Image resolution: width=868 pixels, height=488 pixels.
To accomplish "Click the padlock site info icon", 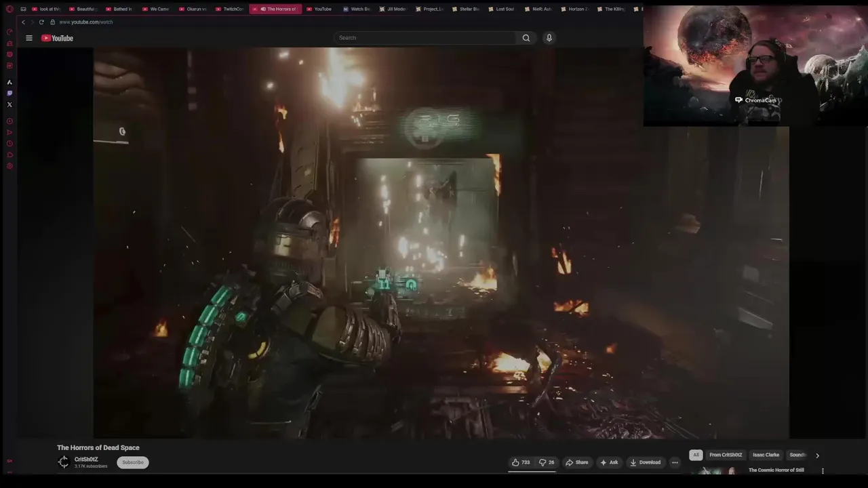I will pyautogui.click(x=52, y=22).
